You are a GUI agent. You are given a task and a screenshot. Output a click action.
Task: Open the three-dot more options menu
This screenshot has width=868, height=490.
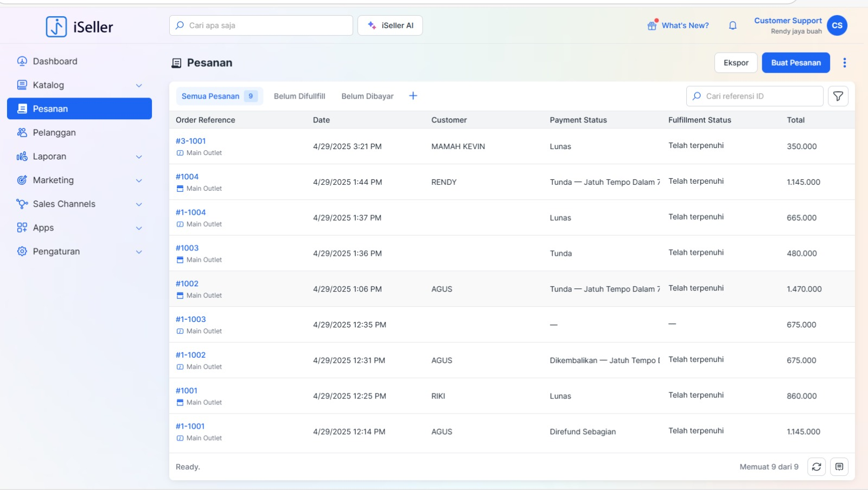[844, 63]
